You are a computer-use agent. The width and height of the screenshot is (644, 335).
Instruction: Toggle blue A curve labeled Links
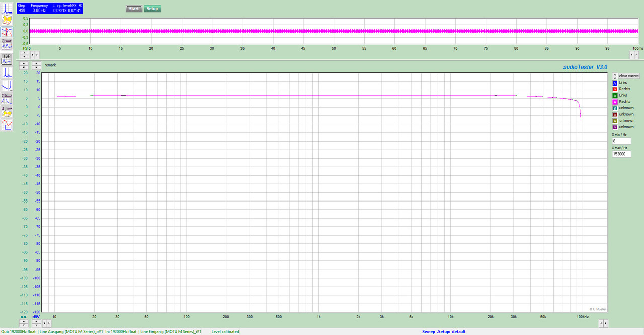point(615,83)
